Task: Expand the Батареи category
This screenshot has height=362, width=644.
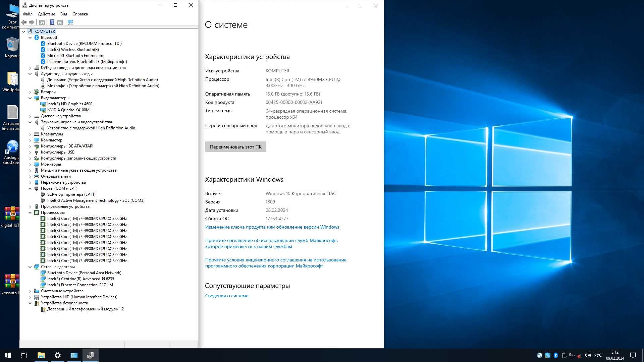Action: point(30,92)
